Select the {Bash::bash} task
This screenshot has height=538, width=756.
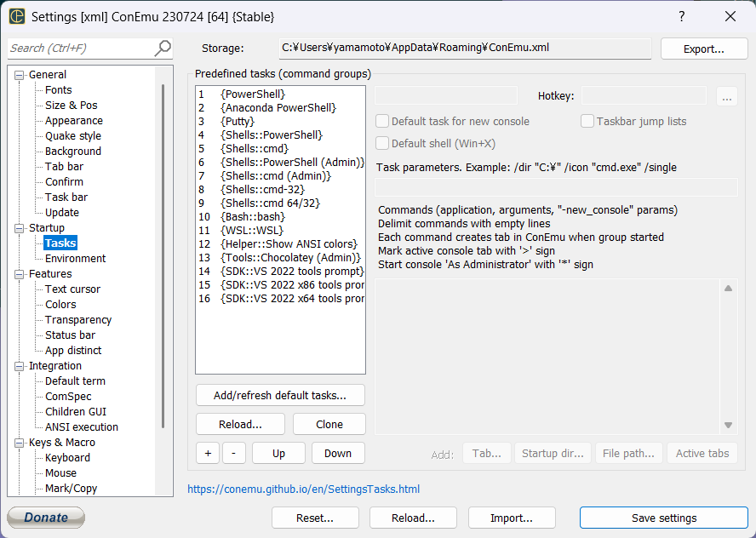[279, 216]
